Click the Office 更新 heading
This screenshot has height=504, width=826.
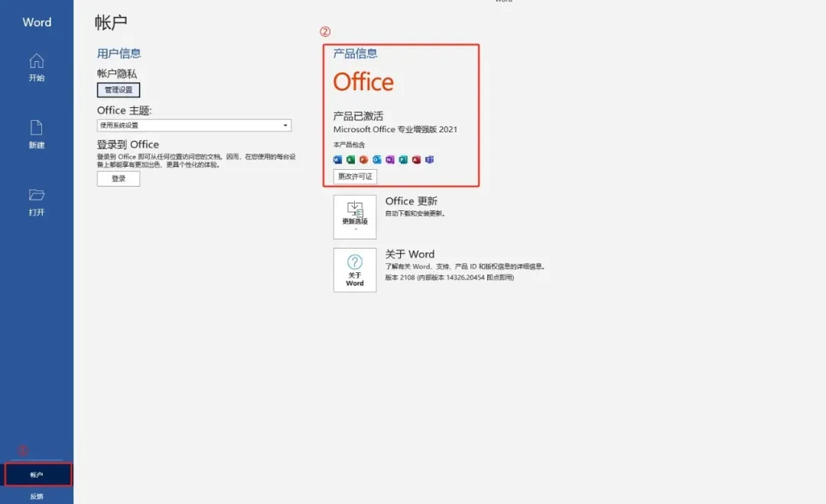(x=411, y=201)
